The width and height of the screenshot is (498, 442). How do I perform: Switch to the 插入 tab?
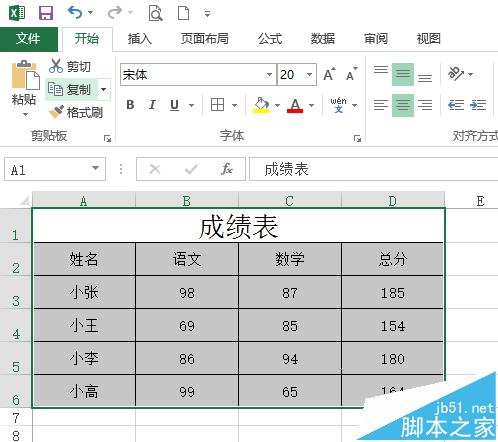(x=140, y=39)
